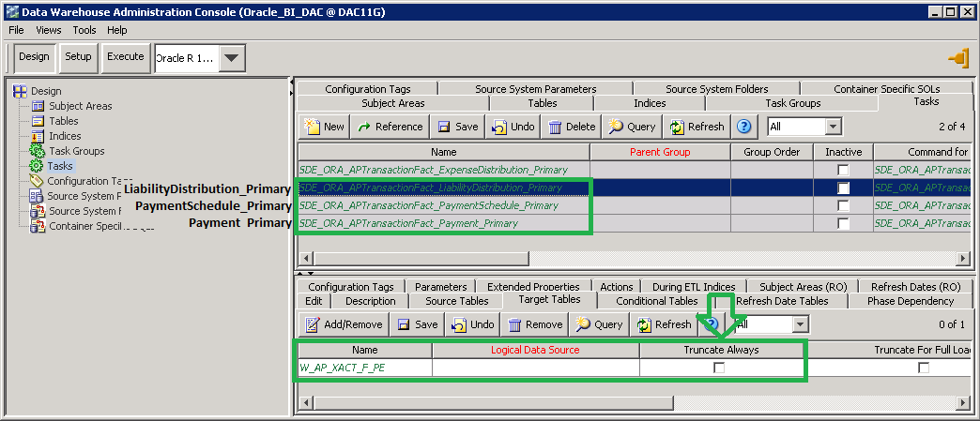Toggle Inactive for PaymentSchedule_Primary task

click(843, 205)
